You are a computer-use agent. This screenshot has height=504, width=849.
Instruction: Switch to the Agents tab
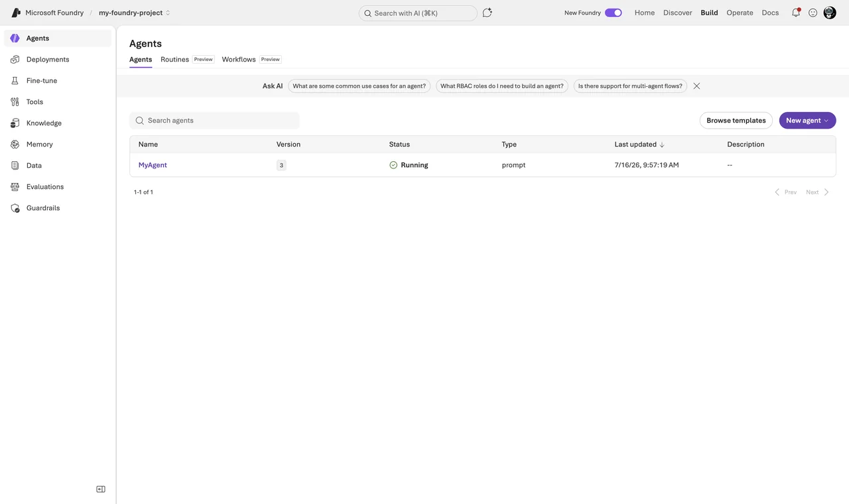point(141,60)
